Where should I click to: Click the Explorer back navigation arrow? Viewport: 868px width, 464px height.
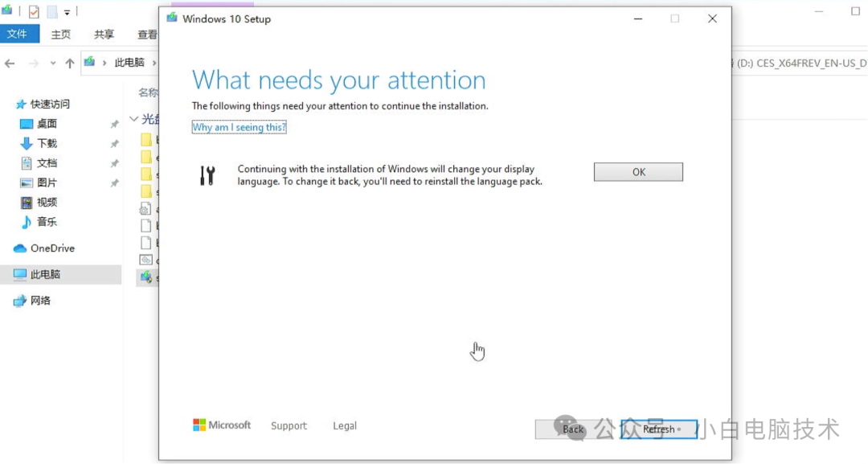[x=10, y=63]
